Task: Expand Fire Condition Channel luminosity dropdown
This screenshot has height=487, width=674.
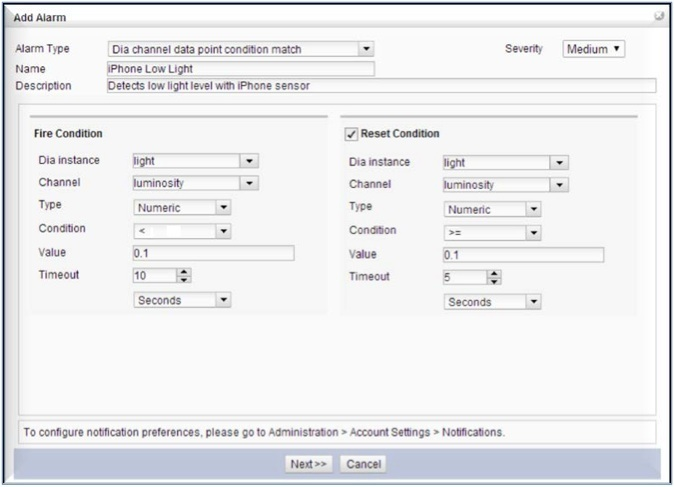Action: (x=249, y=184)
